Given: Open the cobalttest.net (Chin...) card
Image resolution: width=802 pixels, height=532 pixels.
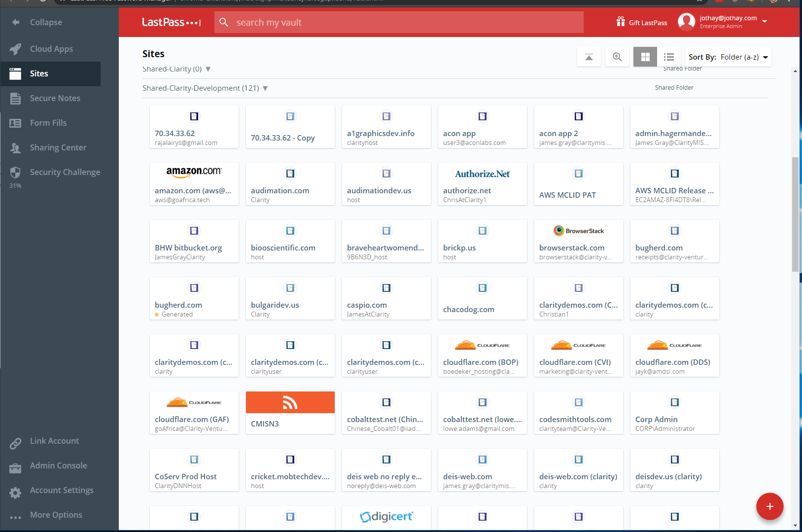Looking at the screenshot, I should pyautogui.click(x=386, y=413).
